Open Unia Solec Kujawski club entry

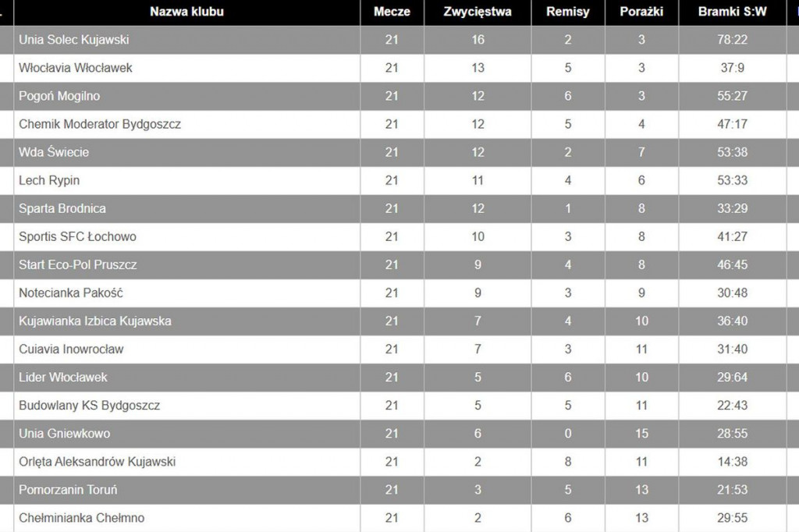pyautogui.click(x=74, y=40)
